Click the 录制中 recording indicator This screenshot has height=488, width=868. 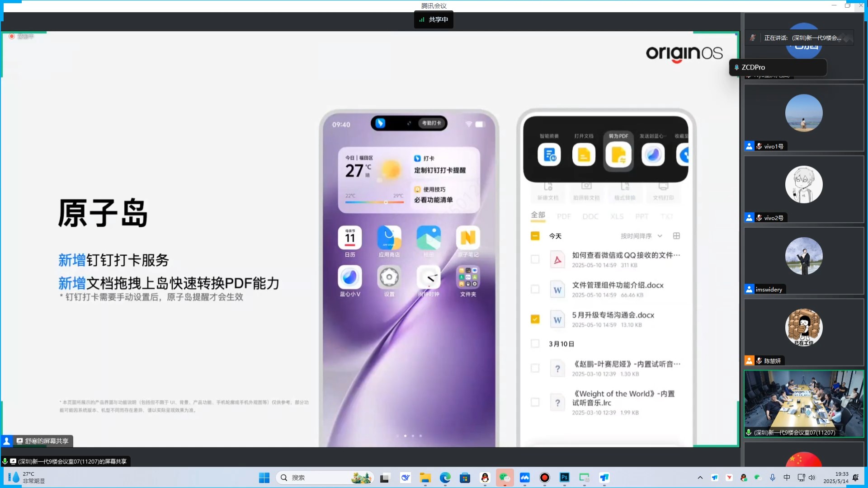(x=21, y=36)
